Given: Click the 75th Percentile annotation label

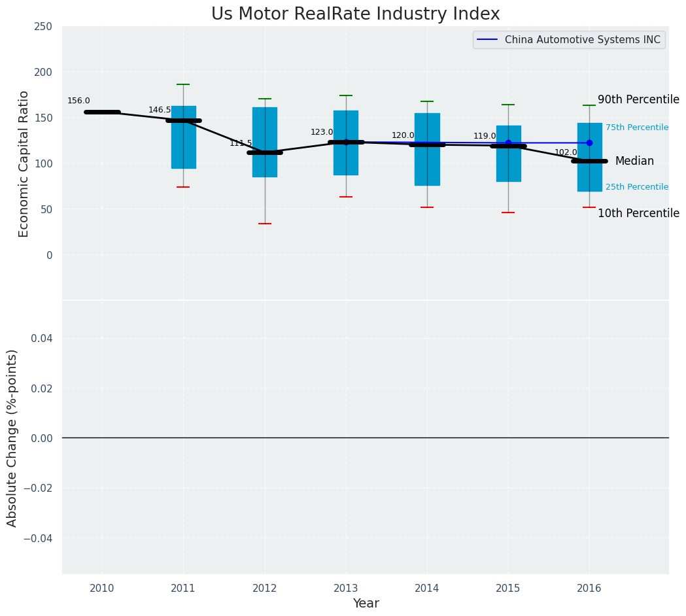Looking at the screenshot, I should [x=636, y=128].
